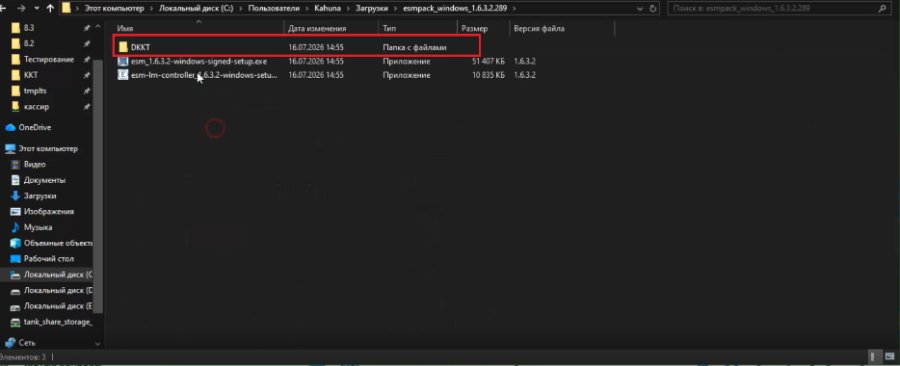The image size is (900, 366).
Task: Switch to large thumbnails view icon
Action: click(x=889, y=356)
